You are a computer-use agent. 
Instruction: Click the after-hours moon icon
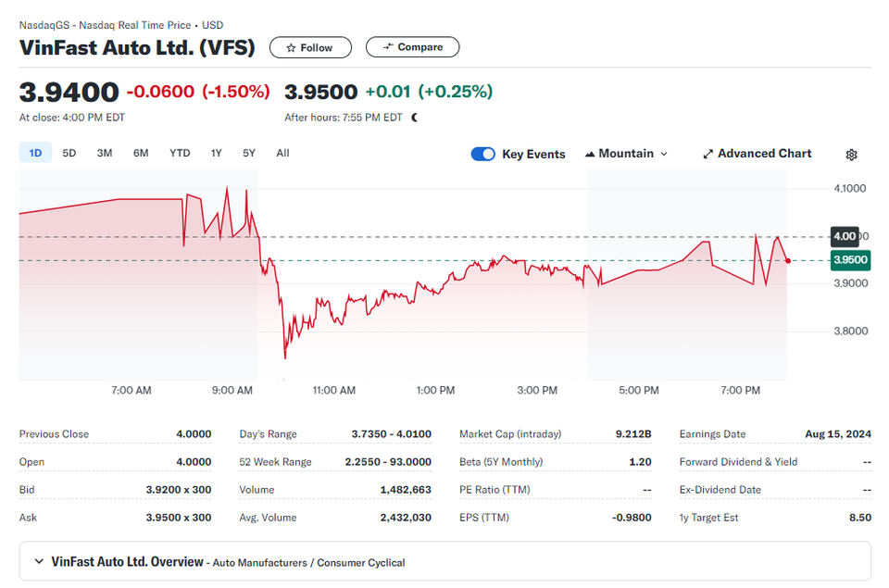(x=415, y=118)
